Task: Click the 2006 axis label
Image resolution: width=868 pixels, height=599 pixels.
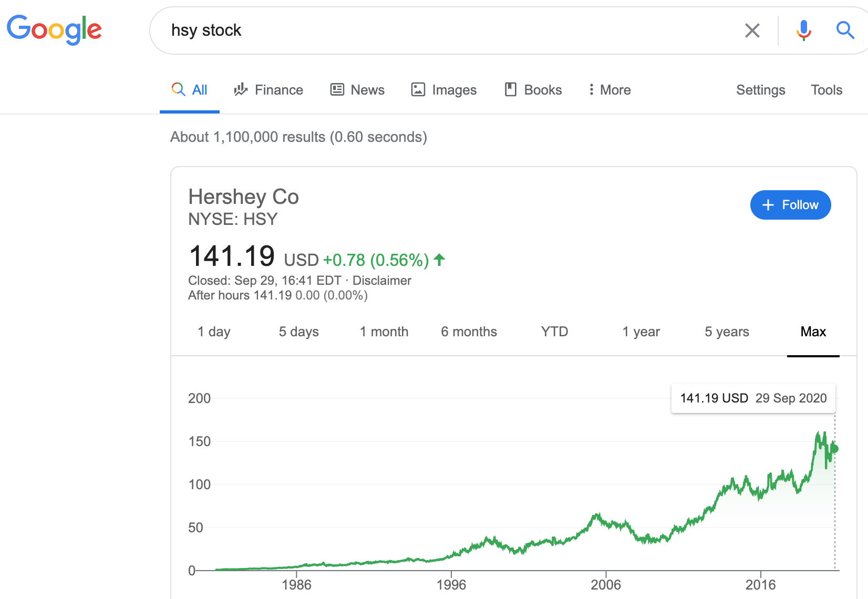Action: pyautogui.click(x=606, y=585)
